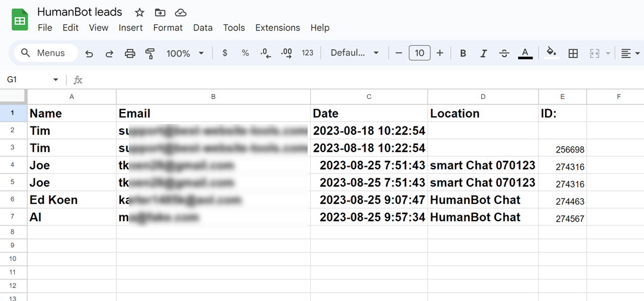Decrease font size with minus

coord(398,53)
